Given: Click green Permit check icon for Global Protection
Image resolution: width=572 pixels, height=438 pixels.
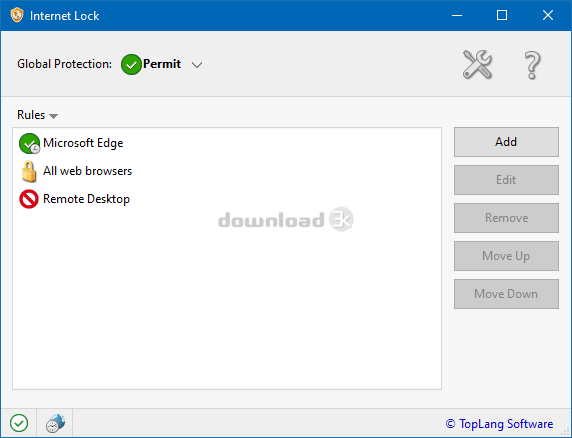Looking at the screenshot, I should (x=131, y=65).
